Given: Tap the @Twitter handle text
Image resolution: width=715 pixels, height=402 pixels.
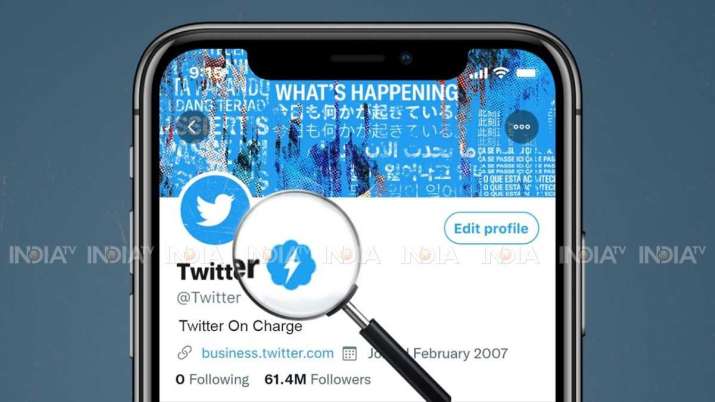Looking at the screenshot, I should (x=209, y=298).
